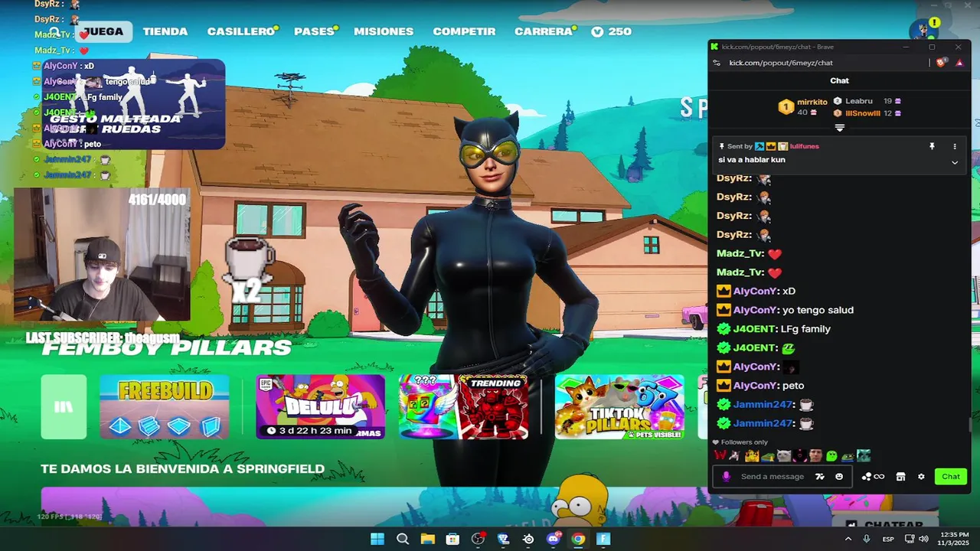Viewport: 980px width, 551px height.
Task: Open the TIENDA tab
Action: pos(165,31)
